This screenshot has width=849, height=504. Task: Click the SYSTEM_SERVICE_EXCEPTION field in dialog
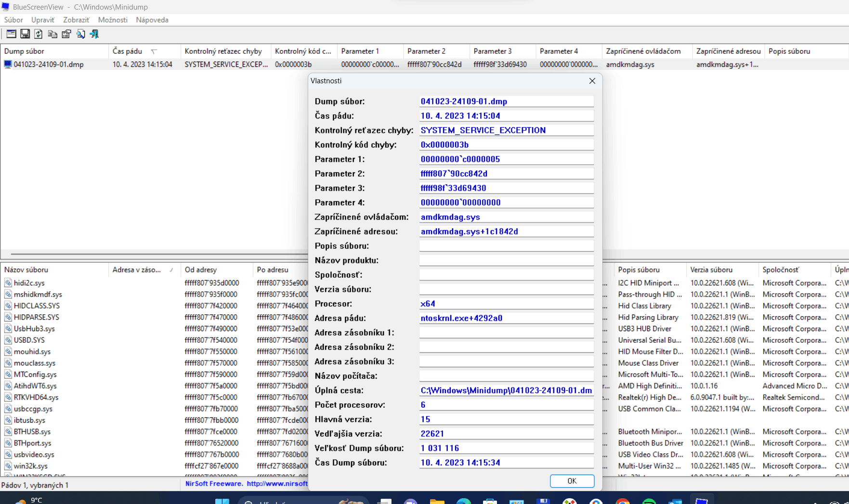coord(507,130)
